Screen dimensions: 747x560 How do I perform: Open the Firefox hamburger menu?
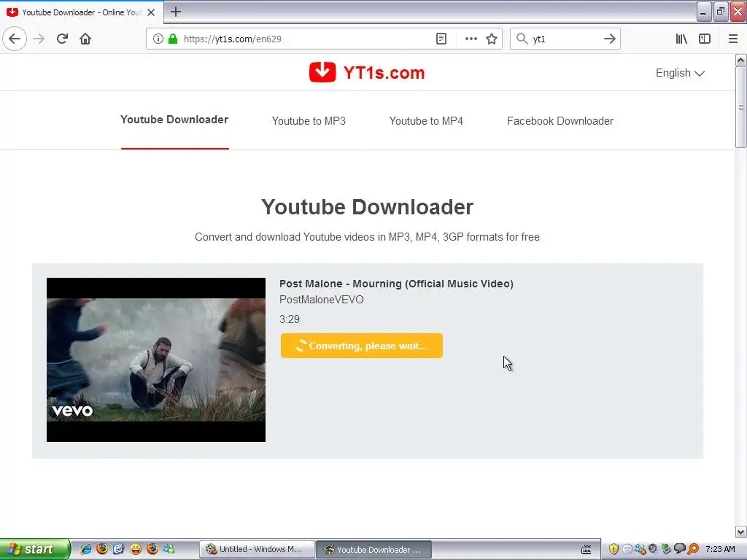[x=732, y=39]
